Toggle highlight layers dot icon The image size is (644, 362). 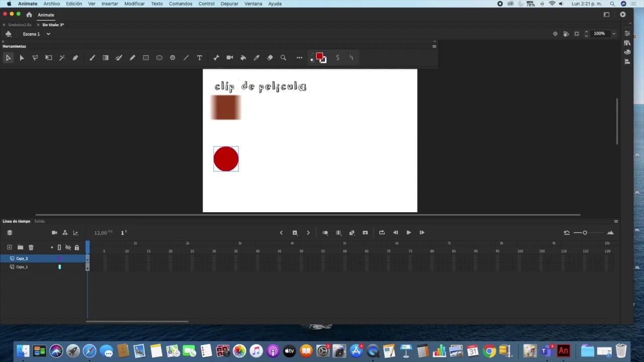tap(51, 247)
